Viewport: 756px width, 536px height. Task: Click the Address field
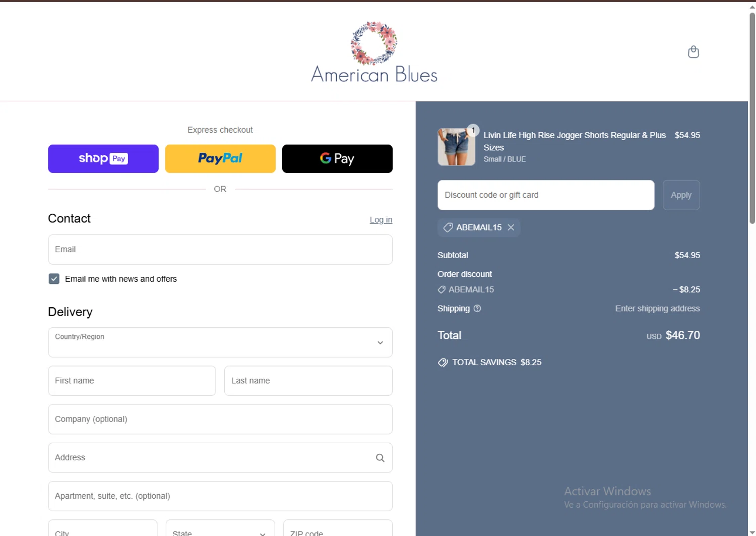click(x=220, y=458)
